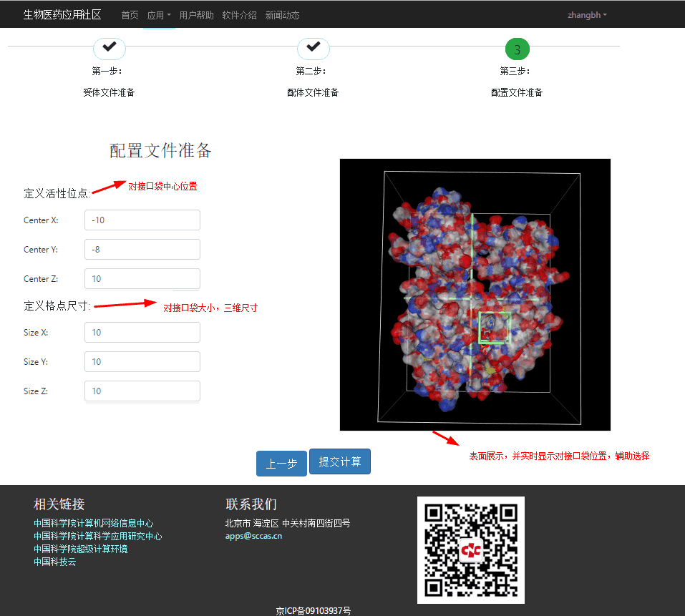Open the 软件介绍 menu item
The width and height of the screenshot is (685, 616).
pos(239,15)
